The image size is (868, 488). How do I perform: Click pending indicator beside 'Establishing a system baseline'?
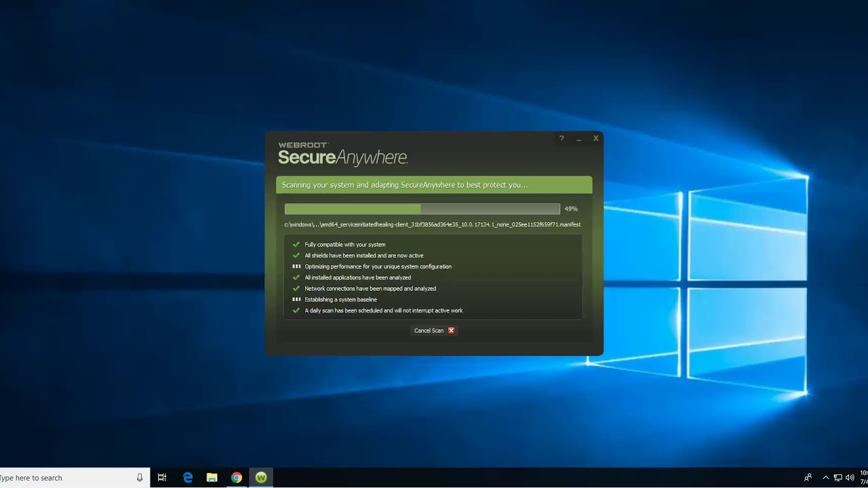[296, 299]
